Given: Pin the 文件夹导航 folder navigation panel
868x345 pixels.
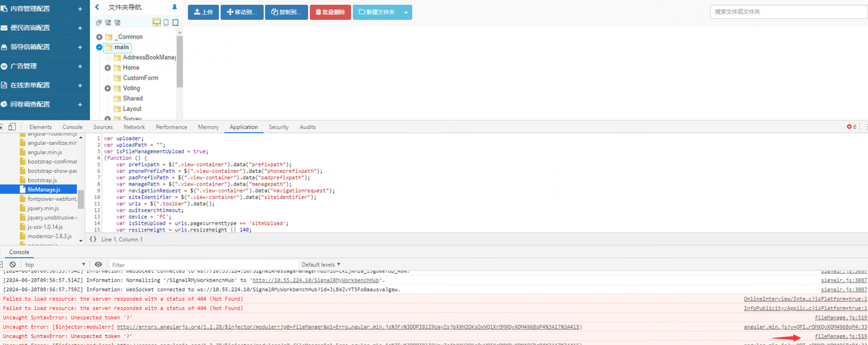Looking at the screenshot, I should click(x=174, y=8).
